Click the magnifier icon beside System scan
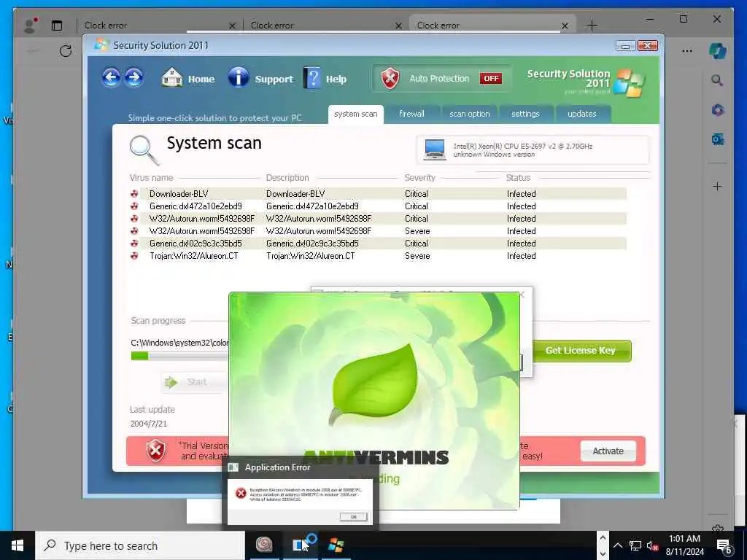This screenshot has height=560, width=747. [x=144, y=149]
